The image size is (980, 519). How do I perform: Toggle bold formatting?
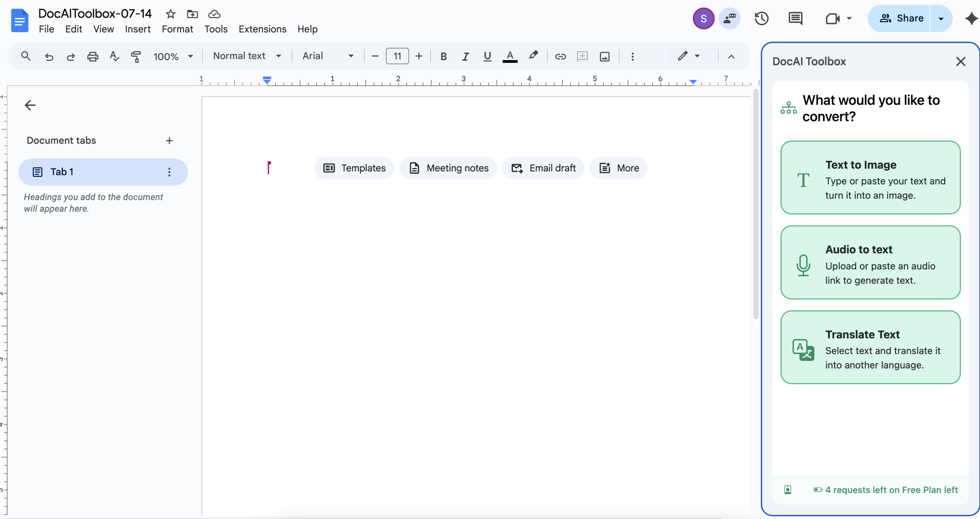click(x=443, y=56)
